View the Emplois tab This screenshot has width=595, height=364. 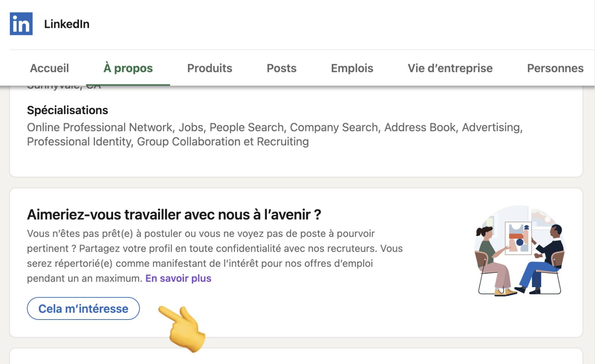coord(352,68)
